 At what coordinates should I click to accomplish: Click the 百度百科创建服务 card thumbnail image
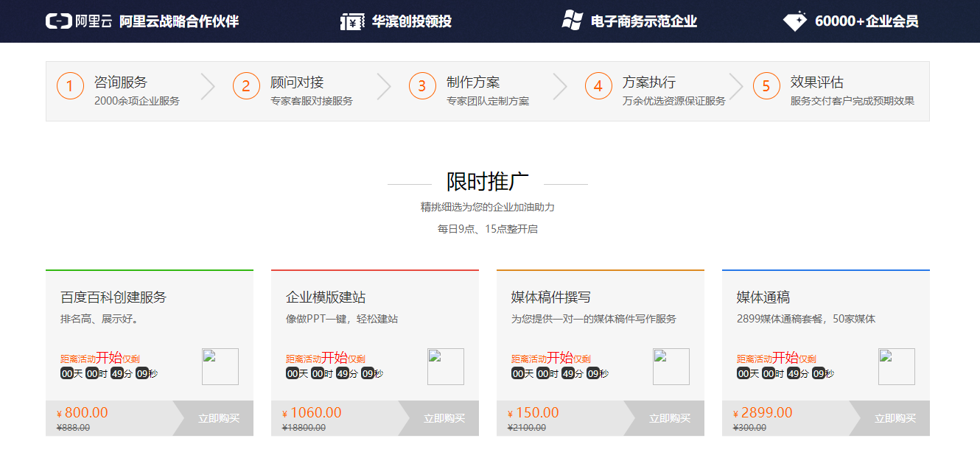220,367
